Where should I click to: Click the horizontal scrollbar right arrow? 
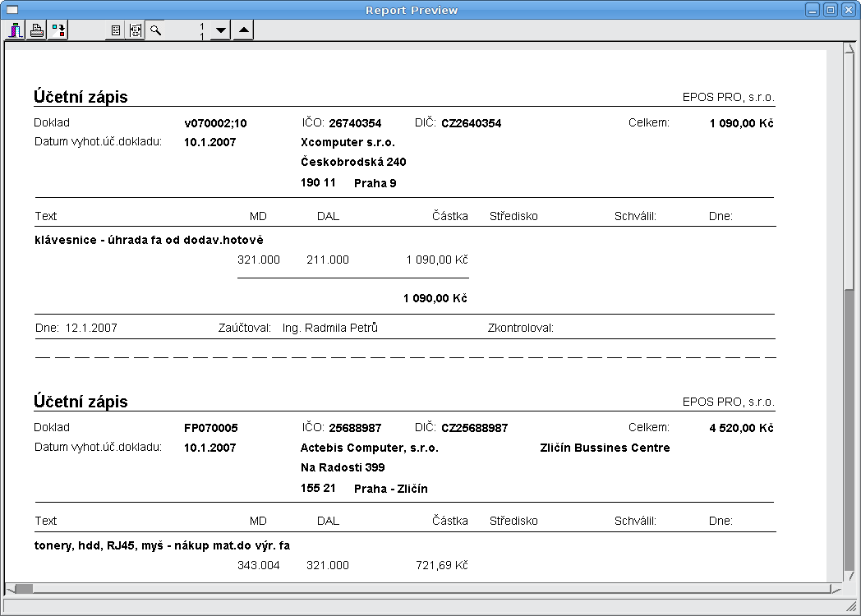click(836, 588)
